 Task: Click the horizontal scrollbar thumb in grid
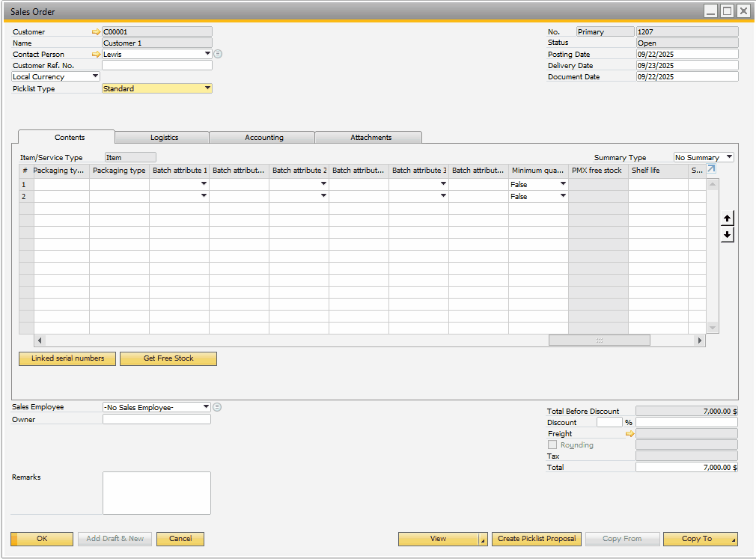pos(599,340)
